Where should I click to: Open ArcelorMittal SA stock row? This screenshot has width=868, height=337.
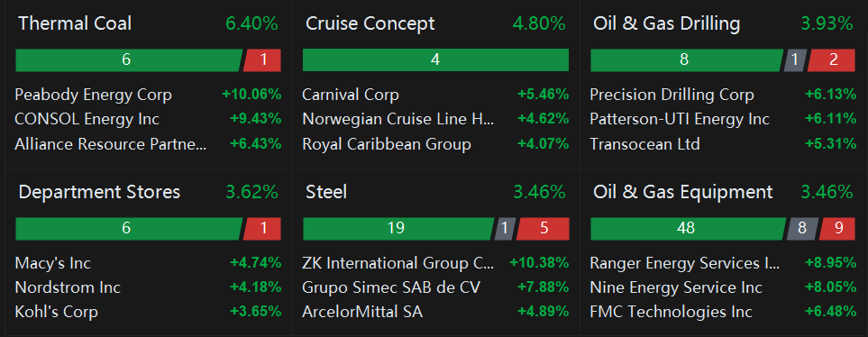tap(435, 312)
